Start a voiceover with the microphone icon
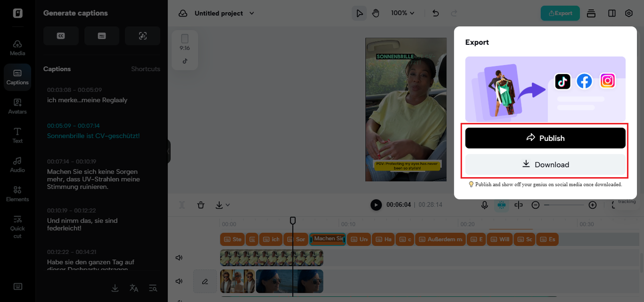 click(x=485, y=205)
